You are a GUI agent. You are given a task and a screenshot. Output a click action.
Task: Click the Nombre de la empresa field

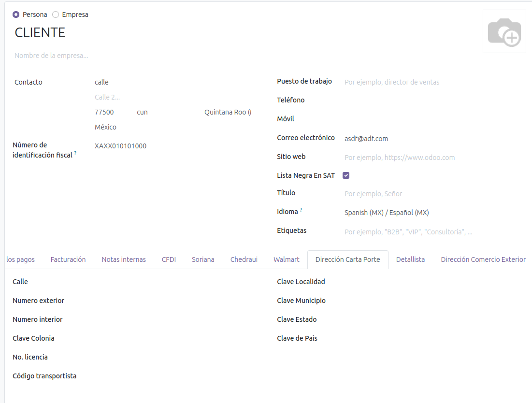tap(145, 56)
